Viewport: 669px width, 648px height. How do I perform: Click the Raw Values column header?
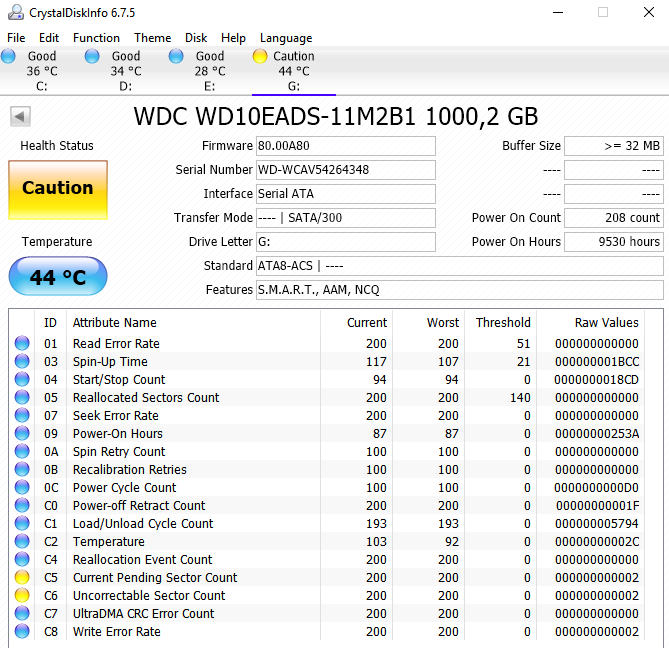click(x=590, y=323)
